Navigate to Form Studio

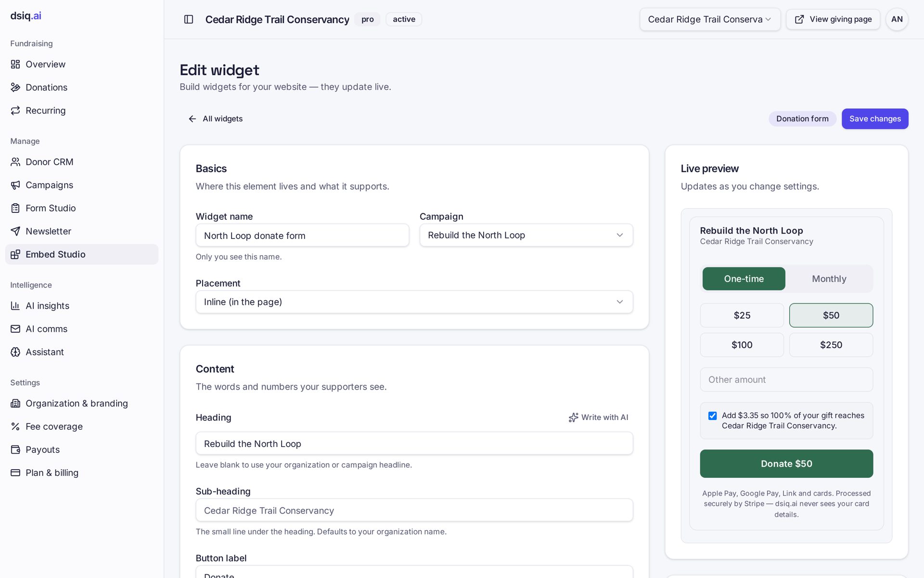pyautogui.click(x=81, y=208)
